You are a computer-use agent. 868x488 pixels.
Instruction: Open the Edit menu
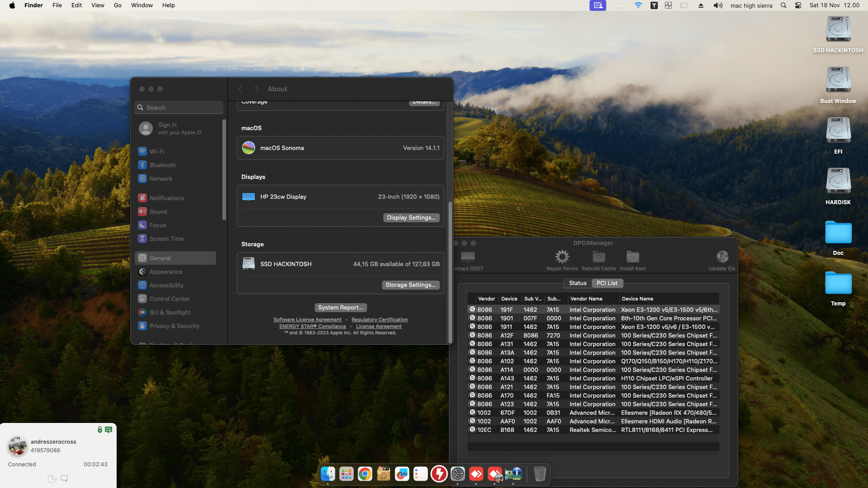pyautogui.click(x=76, y=5)
